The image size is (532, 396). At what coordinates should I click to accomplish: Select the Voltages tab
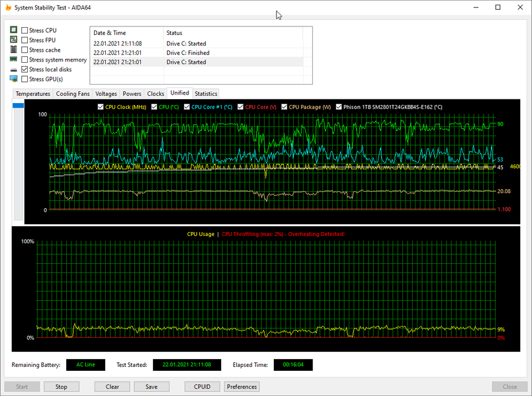tap(106, 94)
